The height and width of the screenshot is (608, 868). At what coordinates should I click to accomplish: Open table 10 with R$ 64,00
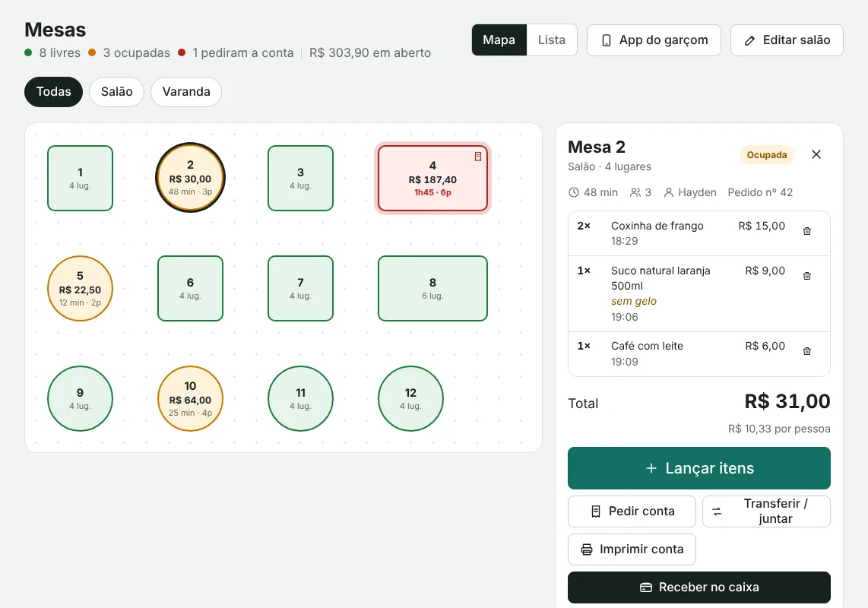coord(191,399)
